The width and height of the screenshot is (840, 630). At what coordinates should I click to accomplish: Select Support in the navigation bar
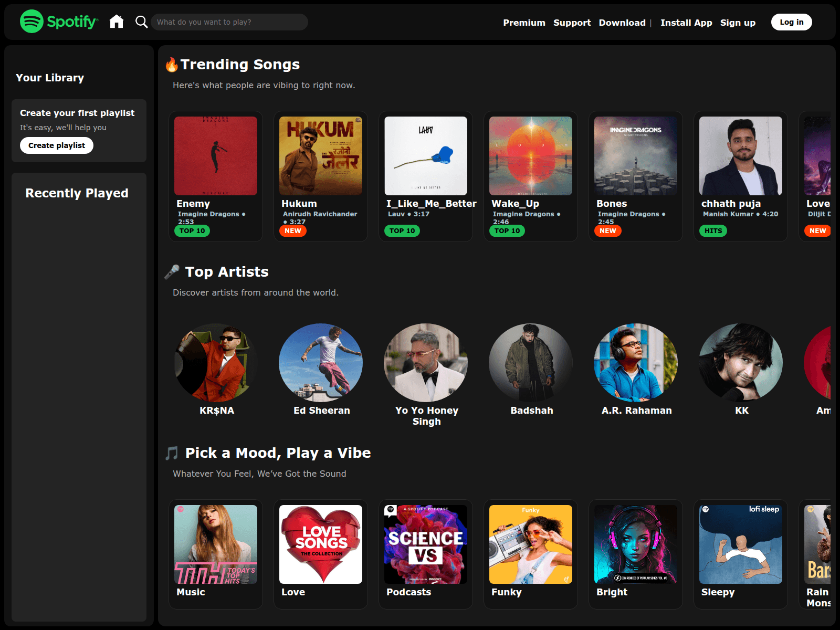[x=572, y=22]
